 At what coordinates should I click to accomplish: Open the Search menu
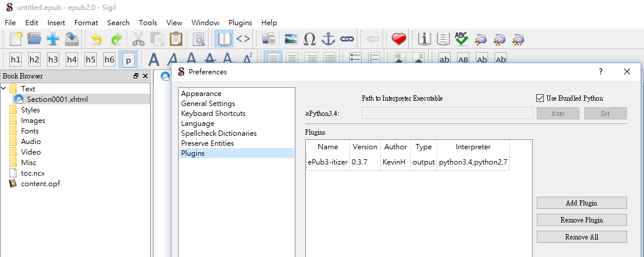click(x=118, y=23)
